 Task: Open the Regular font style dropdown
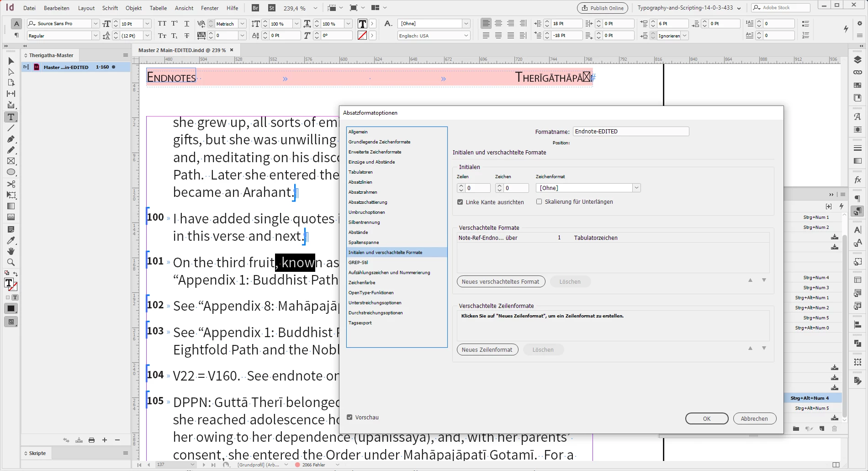tap(95, 36)
